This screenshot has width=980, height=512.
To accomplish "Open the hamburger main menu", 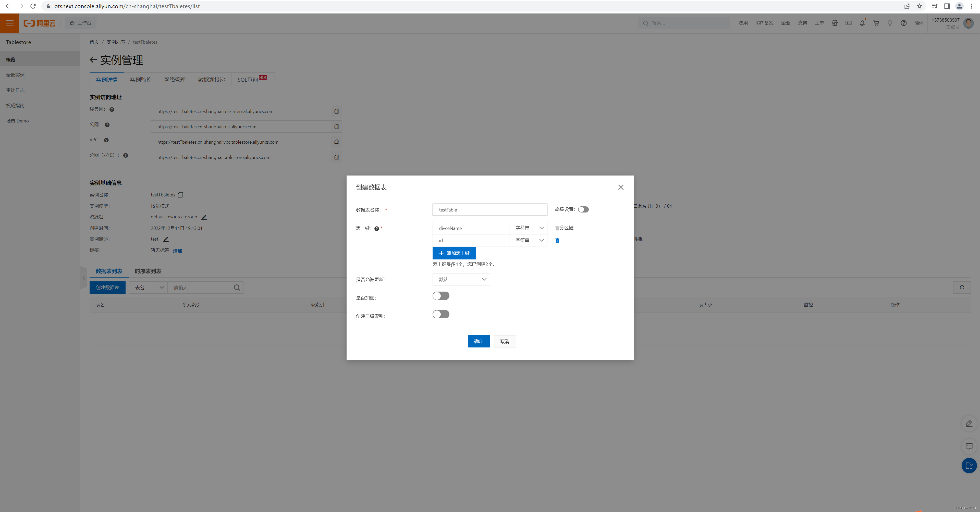I will pos(9,23).
